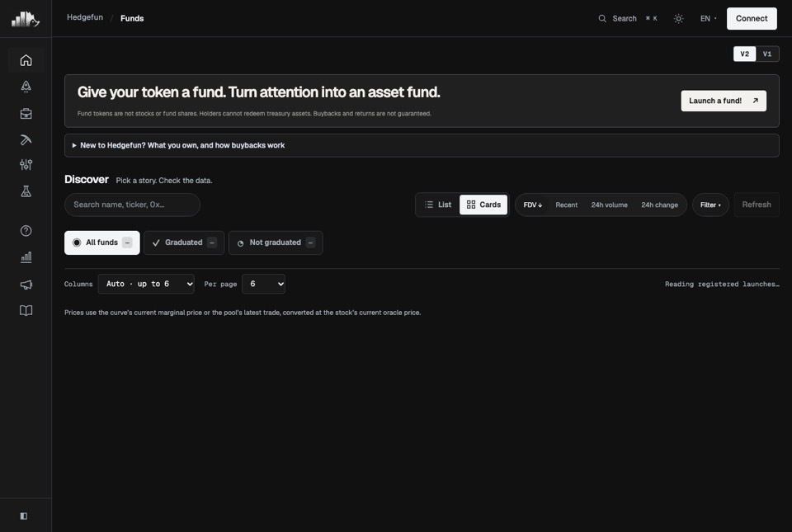Sort by Recent

tap(566, 205)
